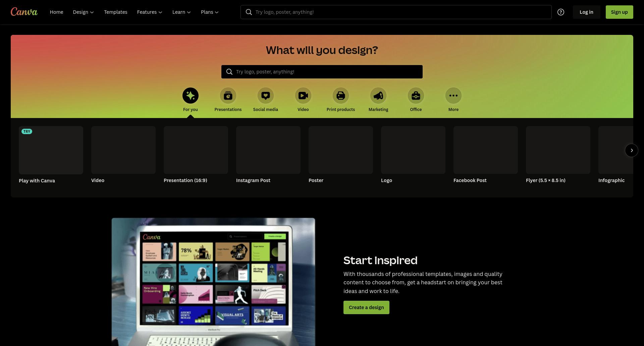Click the 'Start inspired' heading
This screenshot has height=346, width=644.
[380, 261]
